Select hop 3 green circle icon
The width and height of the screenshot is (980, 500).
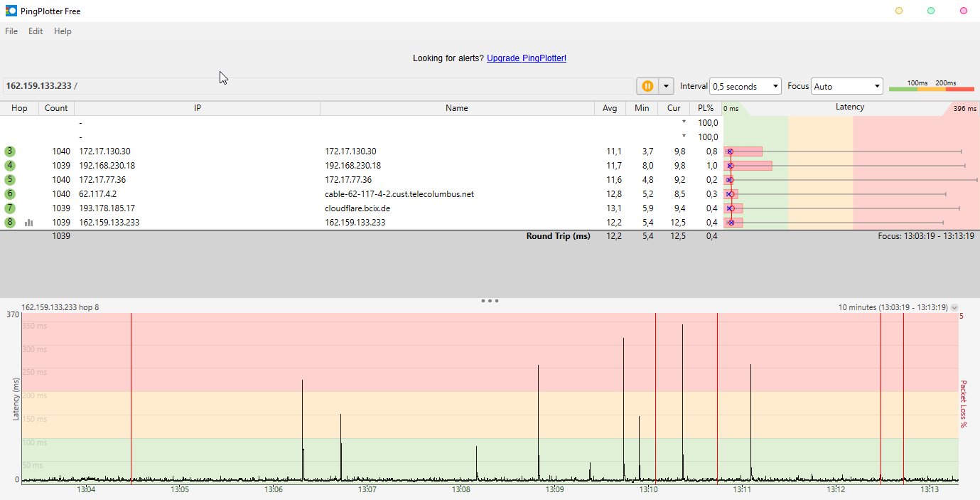(10, 151)
